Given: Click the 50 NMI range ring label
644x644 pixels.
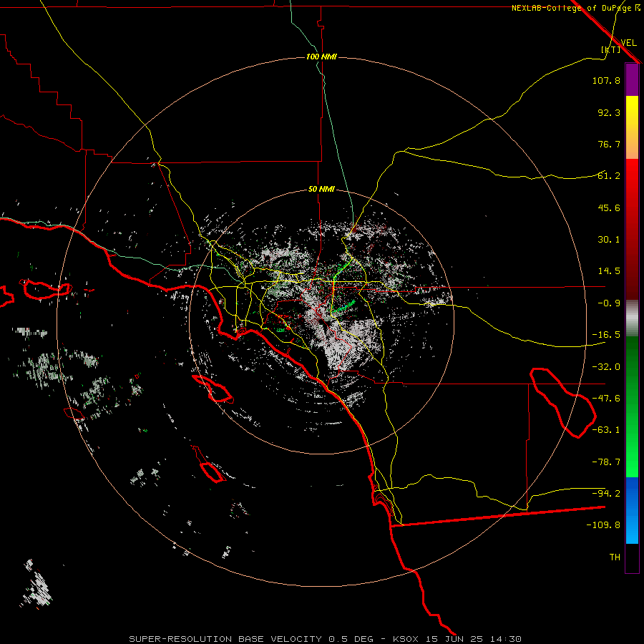Looking at the screenshot, I should tap(321, 189).
